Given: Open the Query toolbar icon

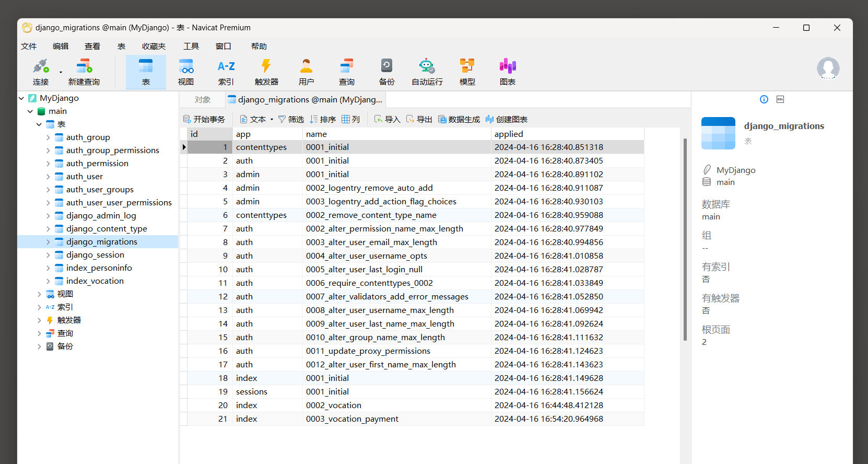Looking at the screenshot, I should (x=347, y=72).
